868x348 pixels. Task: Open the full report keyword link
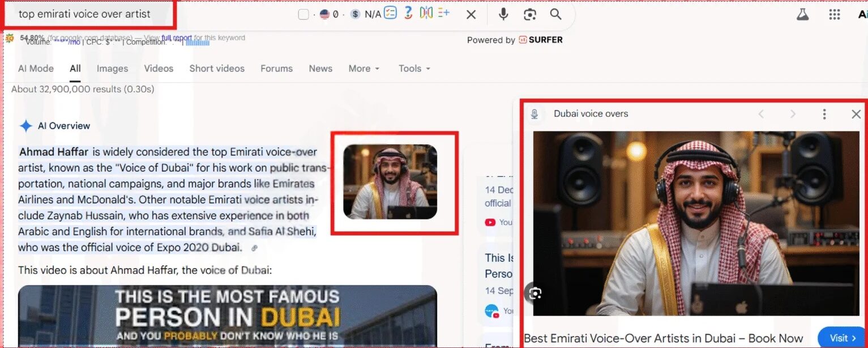click(x=177, y=38)
